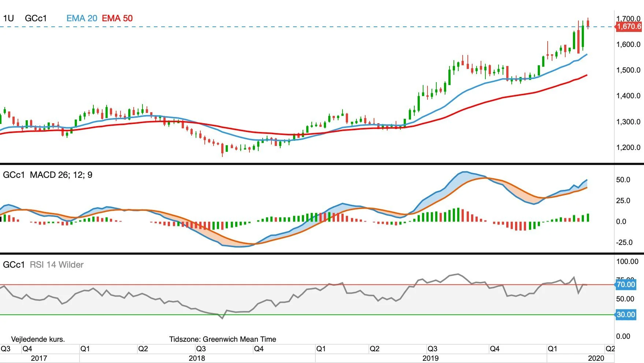Click the blue 30.00 RSI oversold tag

pyautogui.click(x=625, y=315)
